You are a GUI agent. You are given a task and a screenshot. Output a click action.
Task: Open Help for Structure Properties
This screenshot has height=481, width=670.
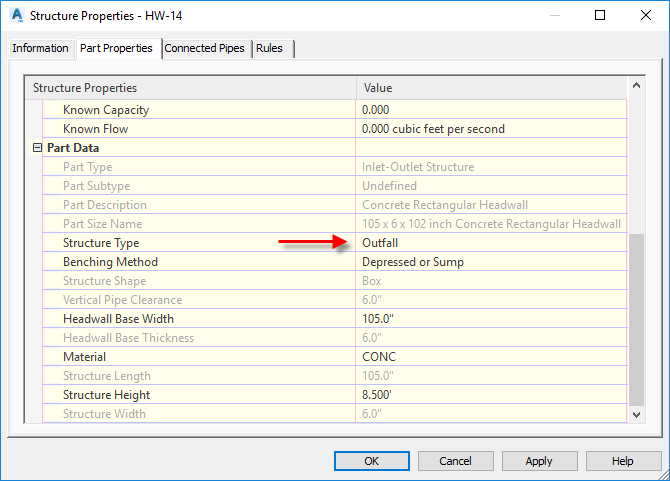click(x=623, y=461)
